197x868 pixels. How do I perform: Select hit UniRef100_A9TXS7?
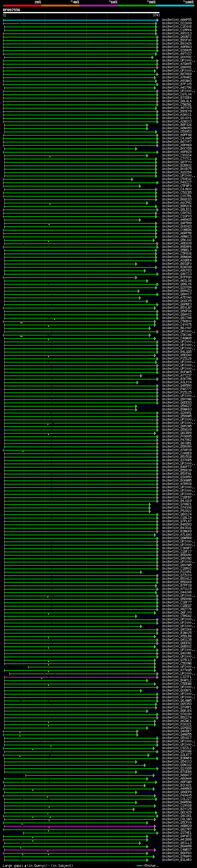(x=177, y=54)
